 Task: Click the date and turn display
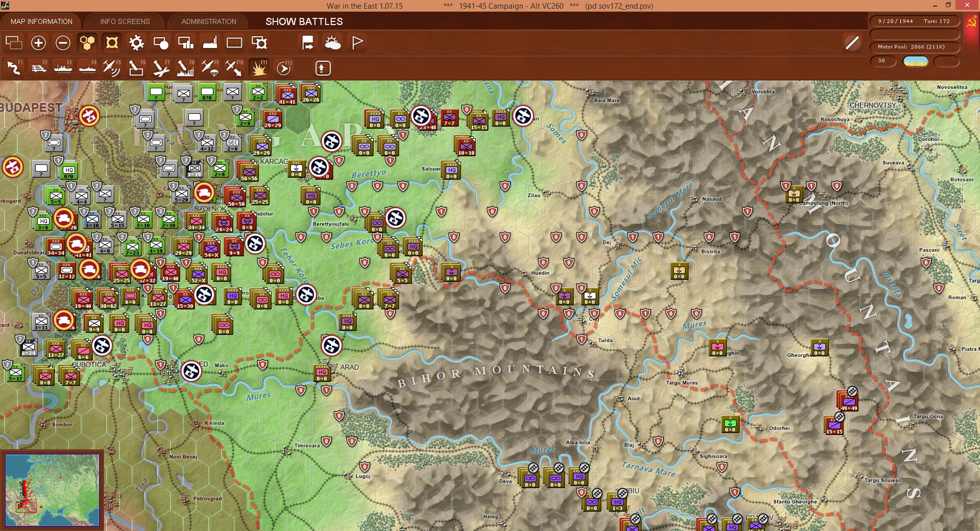[914, 21]
